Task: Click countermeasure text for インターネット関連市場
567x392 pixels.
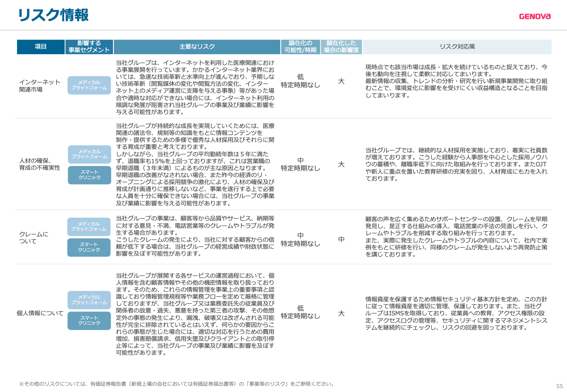Action: (x=456, y=81)
